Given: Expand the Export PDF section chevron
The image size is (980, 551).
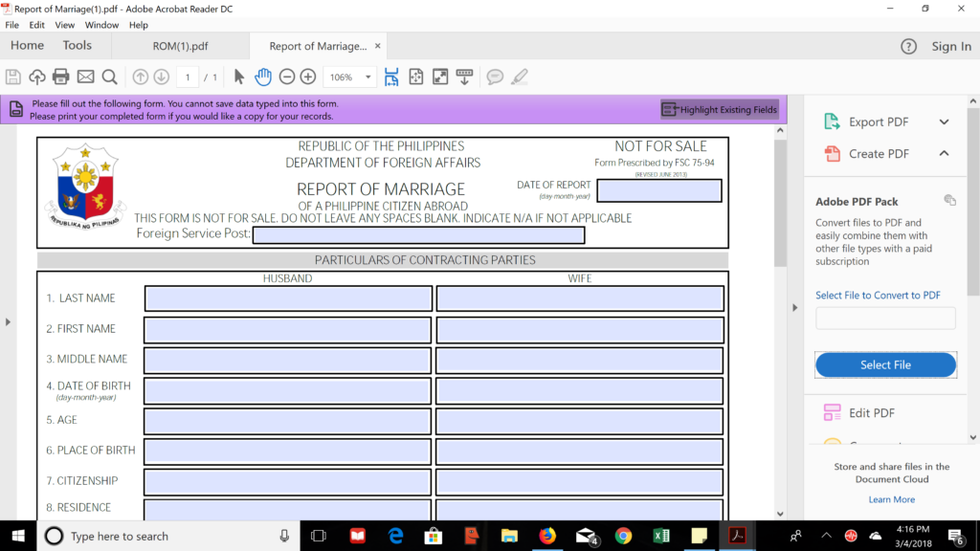Looking at the screenshot, I should coord(944,121).
